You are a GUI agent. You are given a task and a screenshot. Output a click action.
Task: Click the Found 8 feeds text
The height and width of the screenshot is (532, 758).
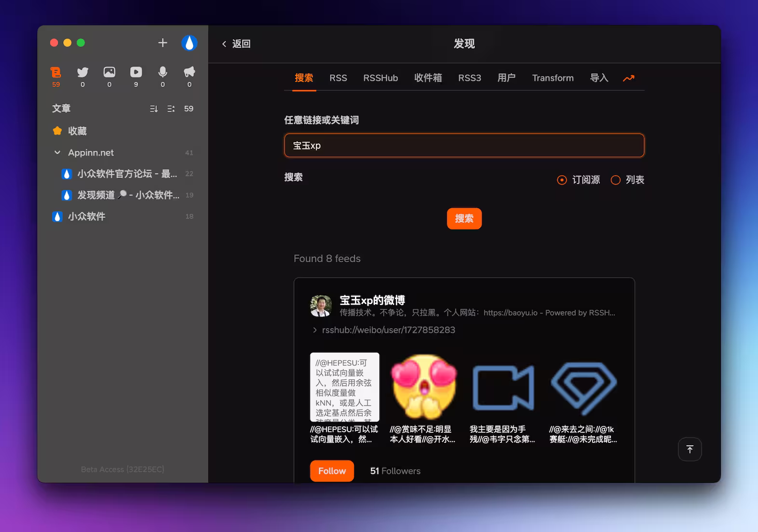tap(327, 259)
